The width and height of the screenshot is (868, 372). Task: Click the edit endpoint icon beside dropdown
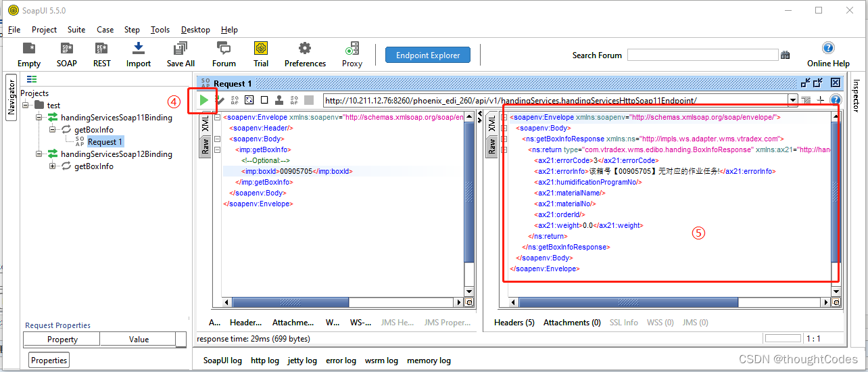tap(806, 100)
